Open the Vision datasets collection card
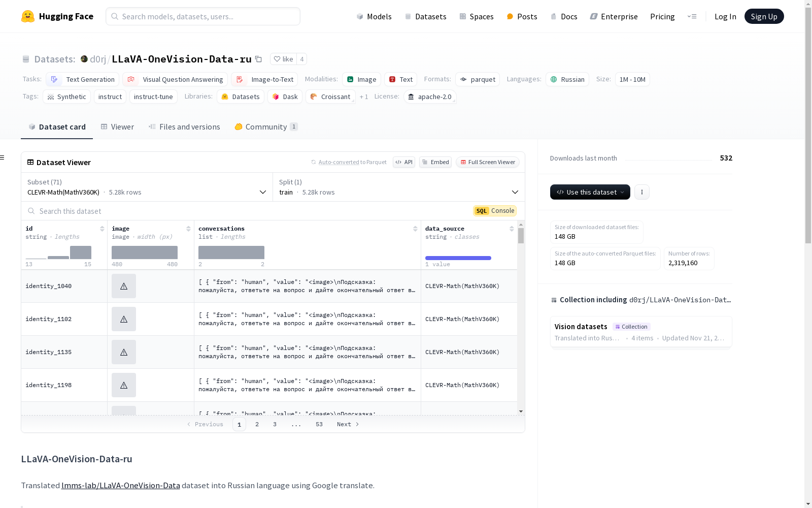812x508 pixels. click(x=641, y=332)
